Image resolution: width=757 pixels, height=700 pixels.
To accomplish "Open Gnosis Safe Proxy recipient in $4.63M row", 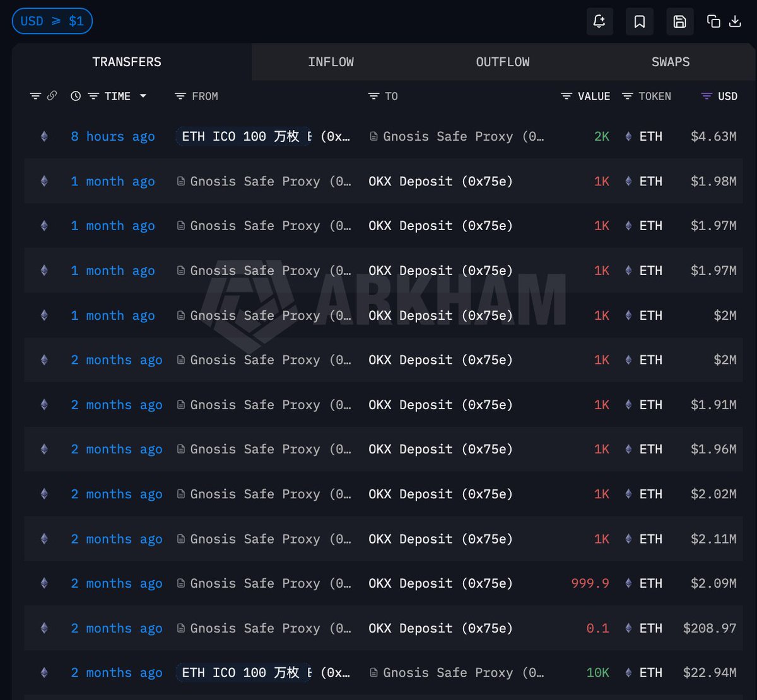I will 457,136.
